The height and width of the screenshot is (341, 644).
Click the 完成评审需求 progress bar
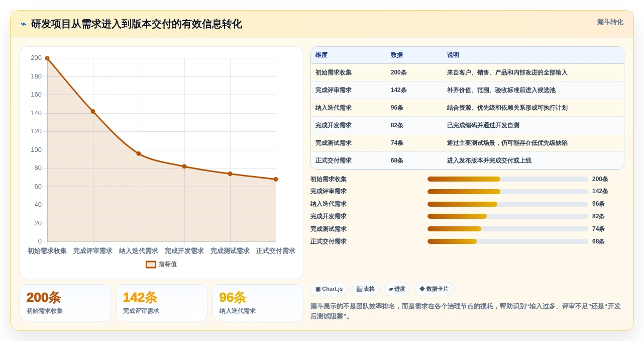pyautogui.click(x=508, y=192)
